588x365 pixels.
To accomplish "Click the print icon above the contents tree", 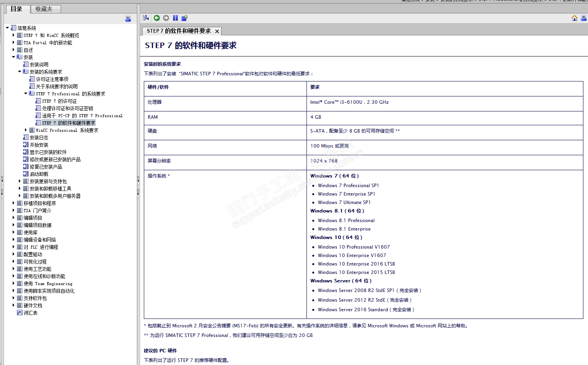I will [x=128, y=19].
